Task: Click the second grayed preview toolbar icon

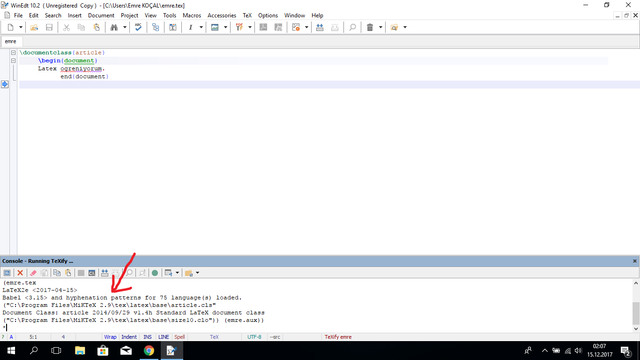Action: [x=278, y=27]
